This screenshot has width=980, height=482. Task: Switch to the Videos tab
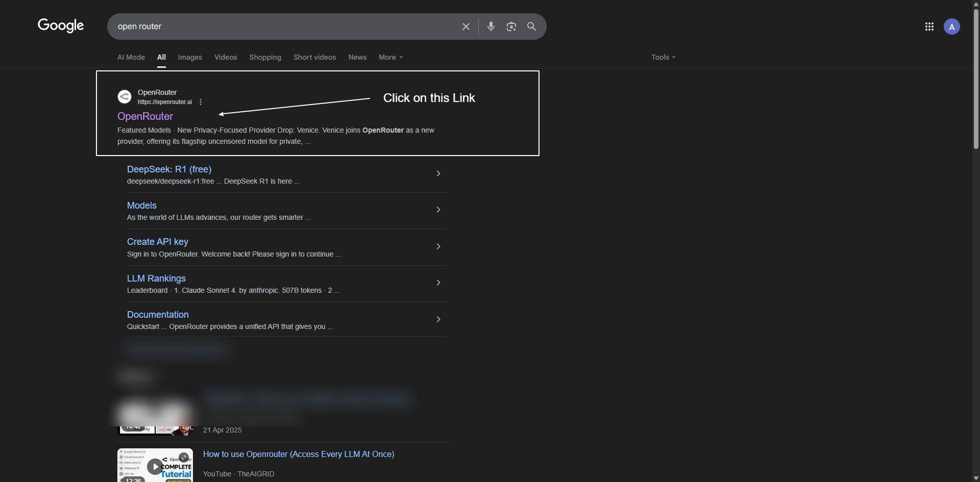click(x=226, y=57)
